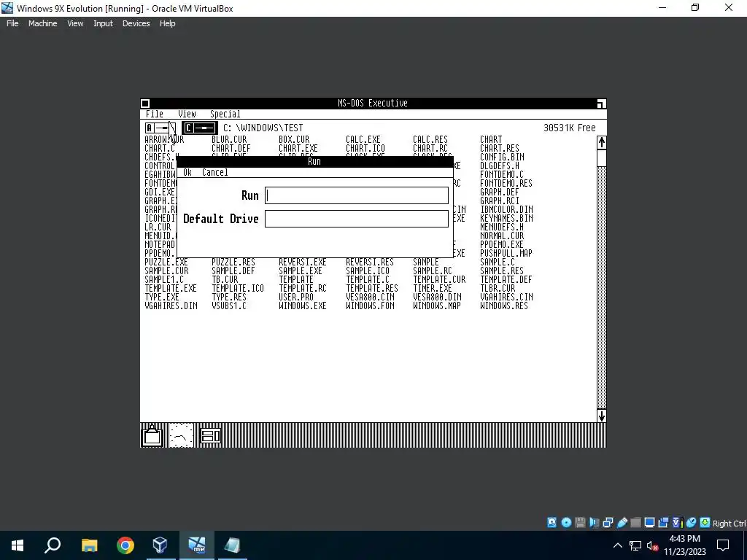
Task: Open the VirtualBox Help menu
Action: [x=167, y=23]
